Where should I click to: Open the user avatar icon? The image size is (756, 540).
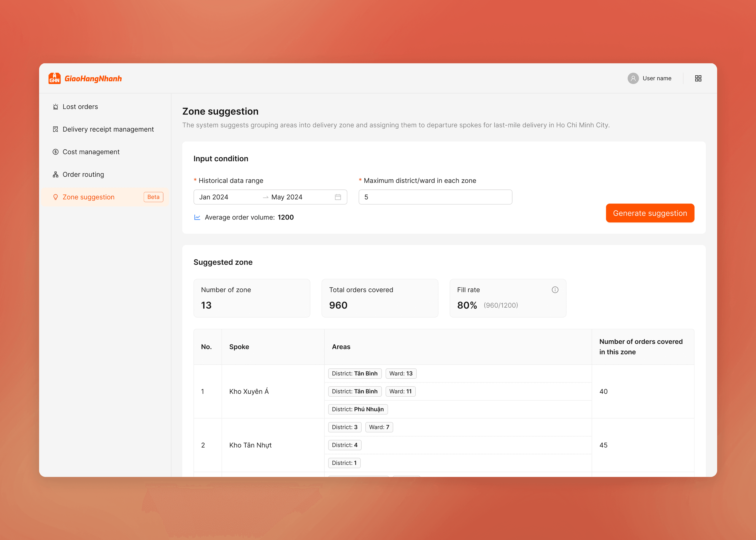click(633, 78)
